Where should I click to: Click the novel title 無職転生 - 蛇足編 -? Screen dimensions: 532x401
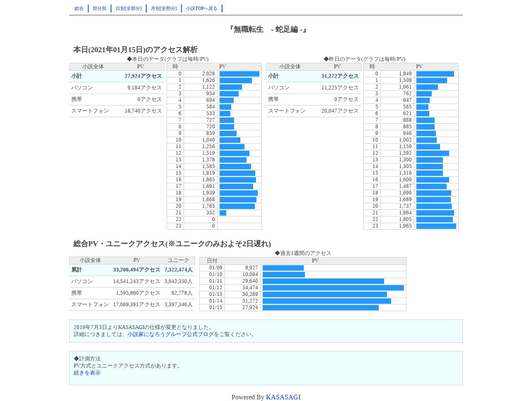click(x=268, y=29)
